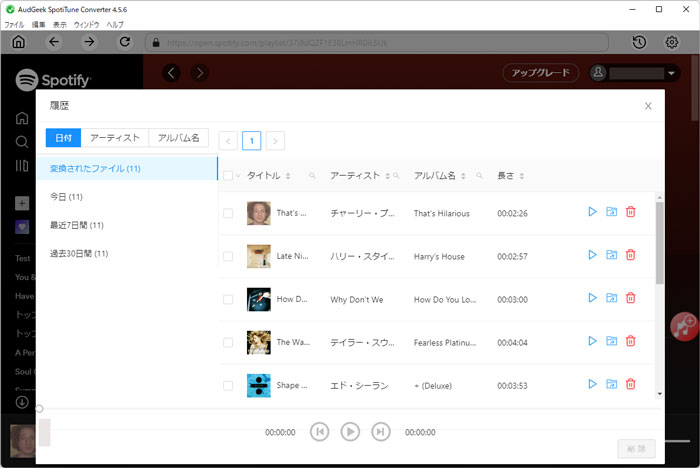Open folder for Harry's House track

612,255
